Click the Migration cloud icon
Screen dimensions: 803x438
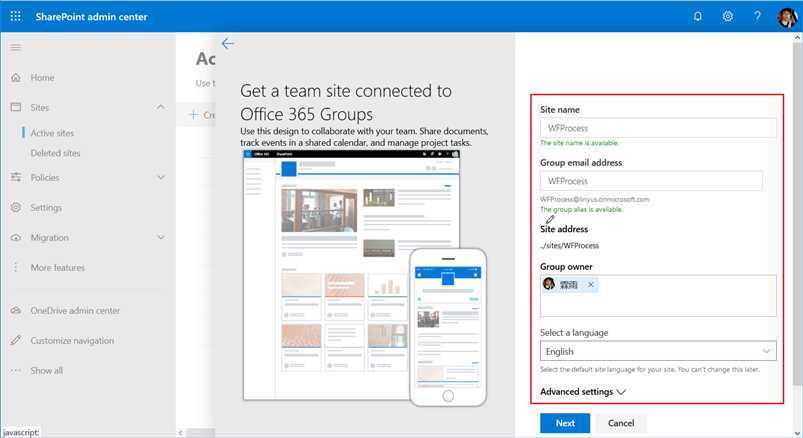[x=16, y=238]
